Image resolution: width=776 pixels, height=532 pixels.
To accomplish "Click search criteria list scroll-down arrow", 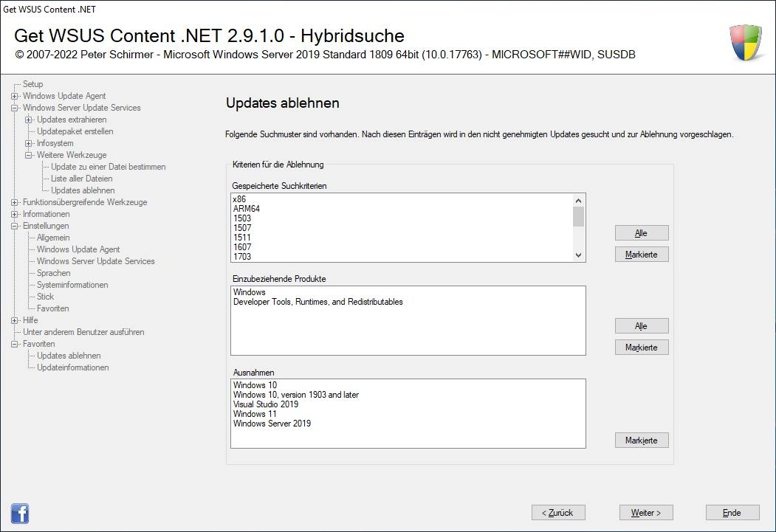I will click(x=579, y=255).
